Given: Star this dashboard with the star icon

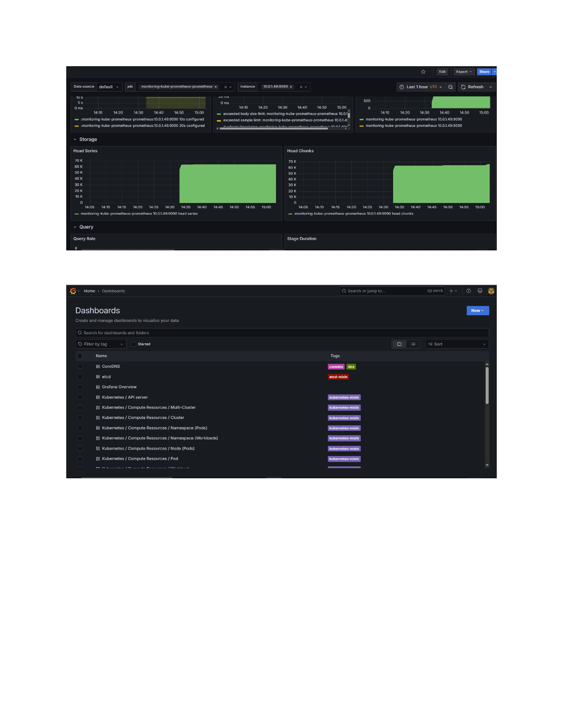Looking at the screenshot, I should 423,72.
